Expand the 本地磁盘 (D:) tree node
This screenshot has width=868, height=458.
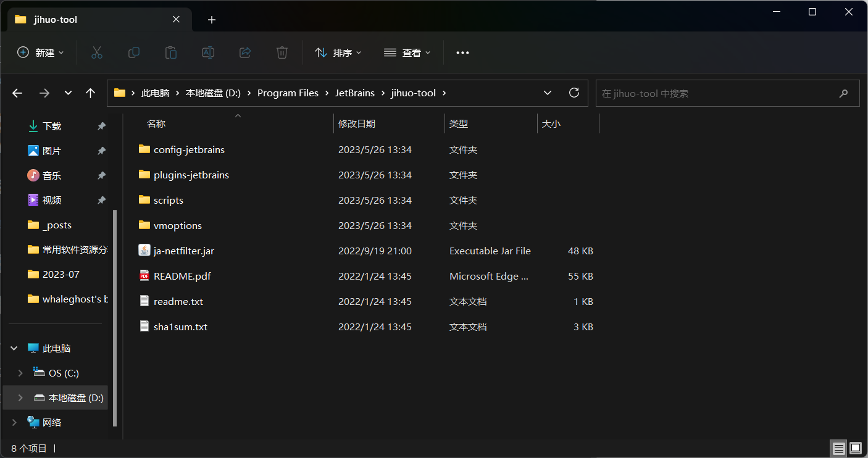[20, 398]
